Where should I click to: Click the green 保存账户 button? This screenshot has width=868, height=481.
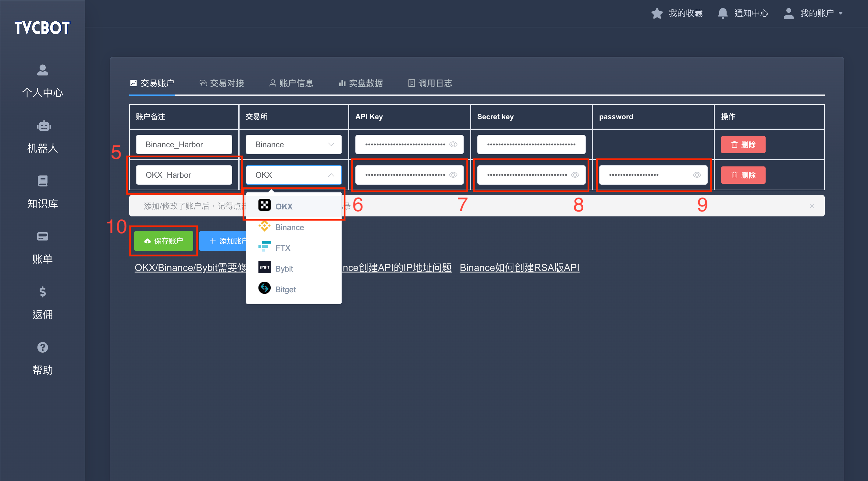(x=163, y=241)
